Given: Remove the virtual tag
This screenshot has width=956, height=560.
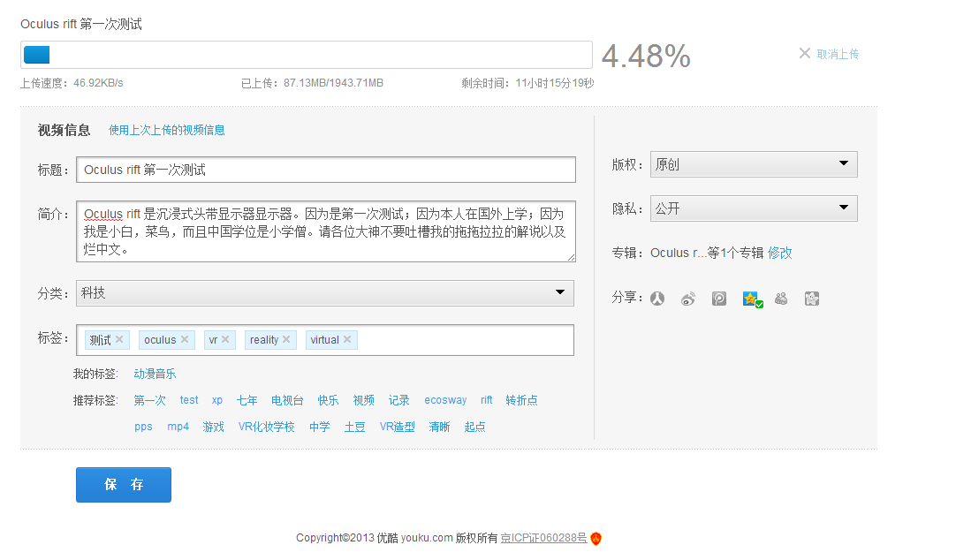Looking at the screenshot, I should click(x=347, y=339).
